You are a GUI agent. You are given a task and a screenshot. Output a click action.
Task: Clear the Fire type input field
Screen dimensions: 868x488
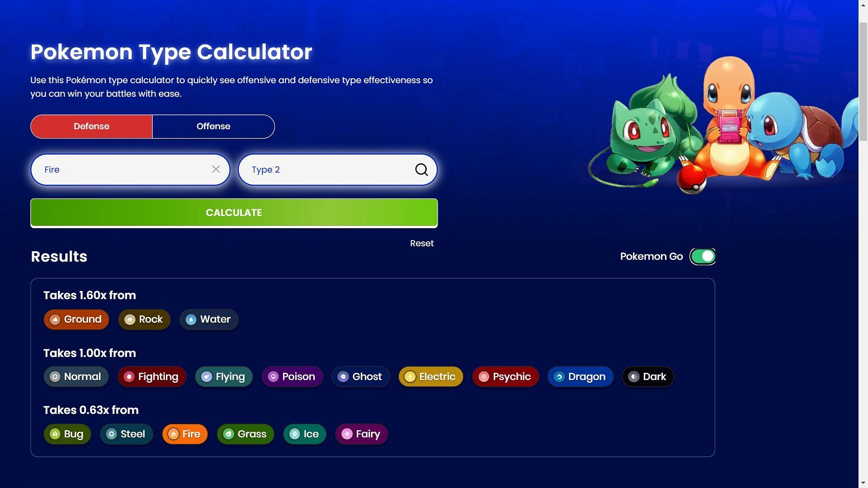216,169
